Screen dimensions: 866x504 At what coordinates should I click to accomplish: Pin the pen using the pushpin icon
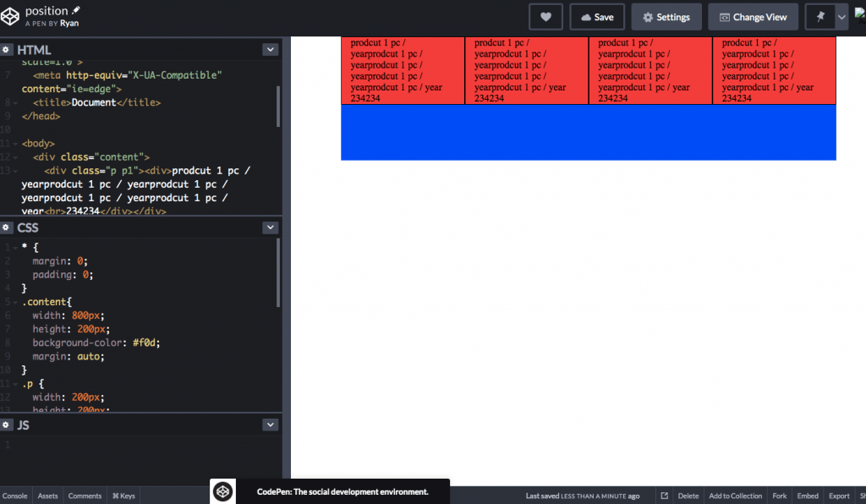point(819,17)
